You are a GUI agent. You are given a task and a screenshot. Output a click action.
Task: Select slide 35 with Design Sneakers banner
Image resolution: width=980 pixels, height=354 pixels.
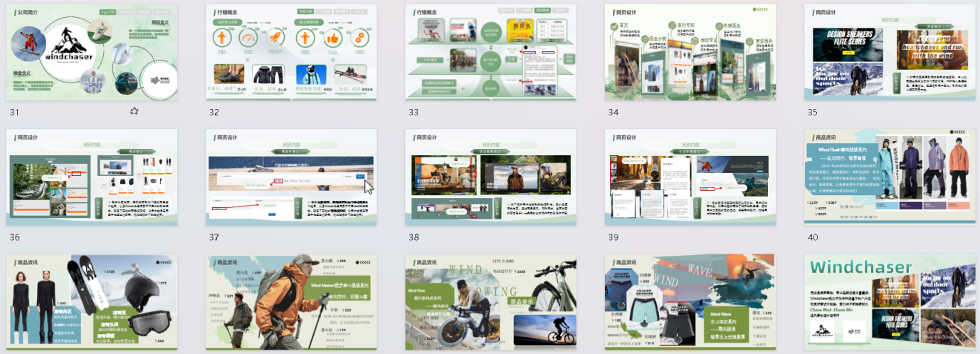(x=889, y=53)
